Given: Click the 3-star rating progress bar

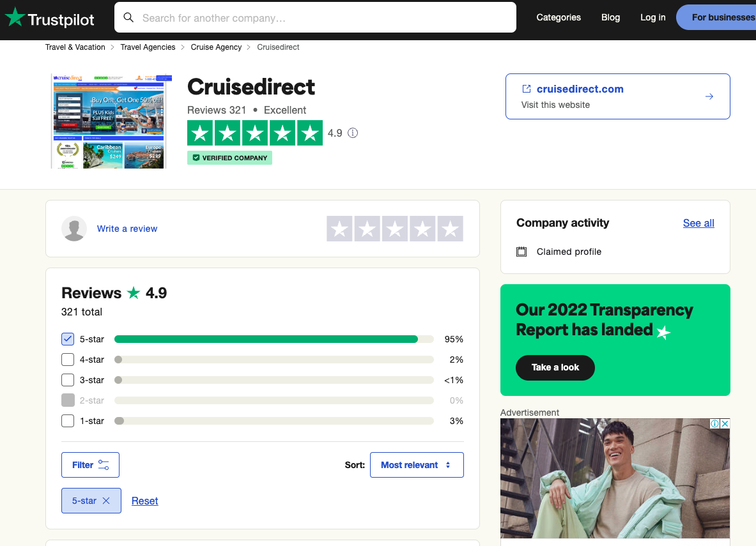Looking at the screenshot, I should [x=274, y=380].
